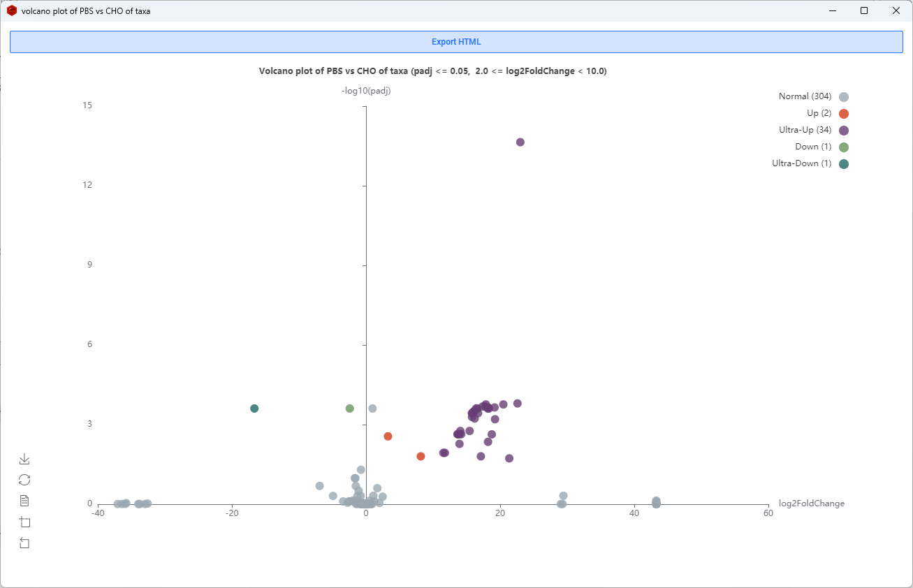Click the gray point beside the y-axis near 3.6
The height and width of the screenshot is (588, 913).
(372, 409)
